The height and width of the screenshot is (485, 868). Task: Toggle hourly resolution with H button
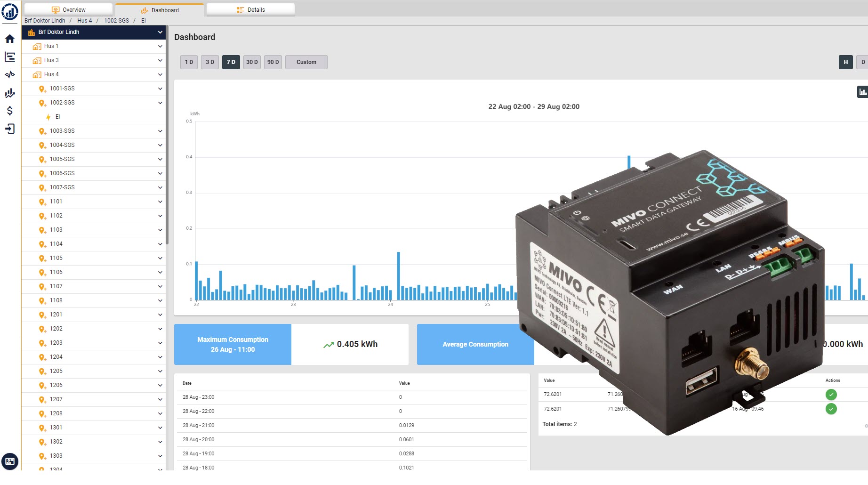tap(845, 62)
